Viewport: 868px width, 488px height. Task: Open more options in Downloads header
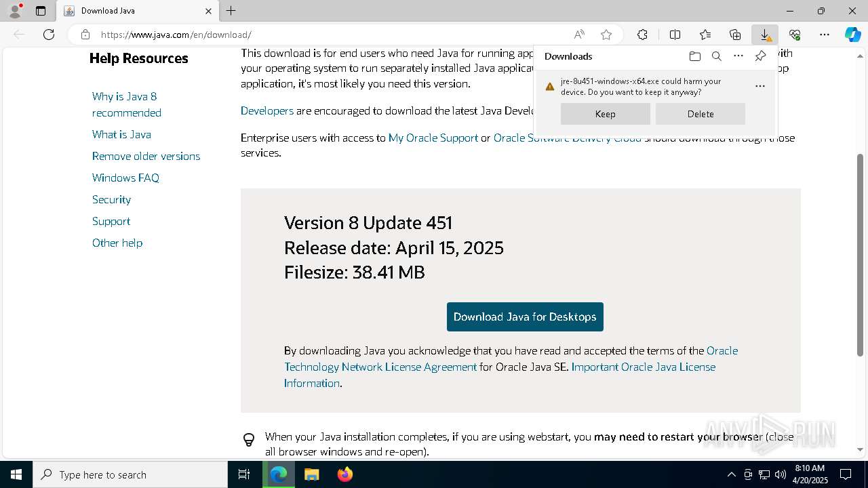point(738,56)
